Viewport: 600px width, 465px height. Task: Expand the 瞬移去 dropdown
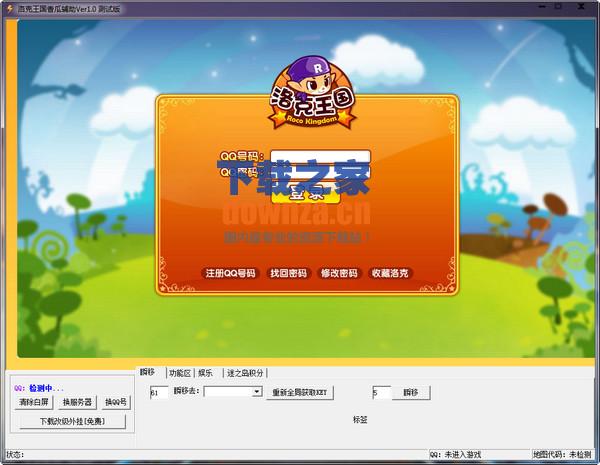coord(257,392)
